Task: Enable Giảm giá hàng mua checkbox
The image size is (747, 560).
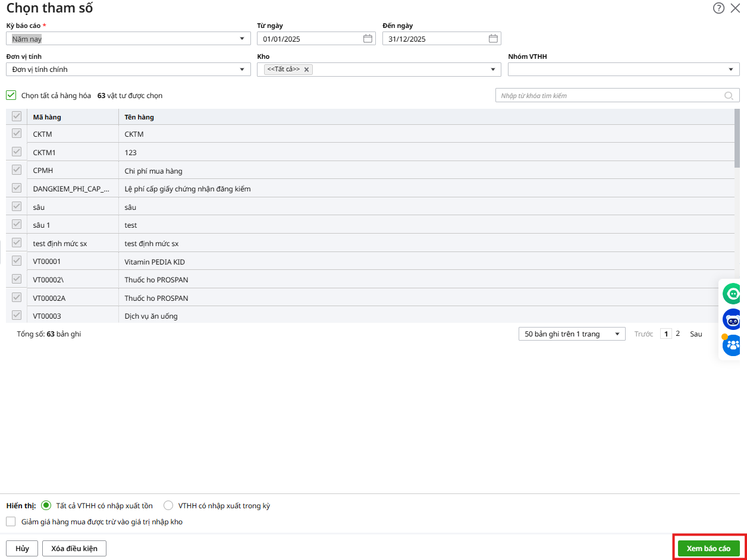Action: (11, 522)
